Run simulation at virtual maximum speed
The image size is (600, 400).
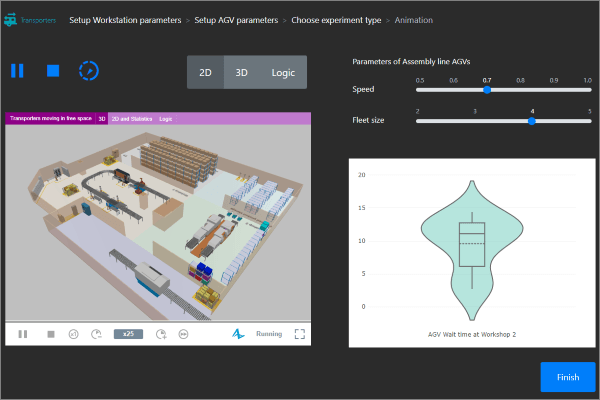(x=184, y=334)
